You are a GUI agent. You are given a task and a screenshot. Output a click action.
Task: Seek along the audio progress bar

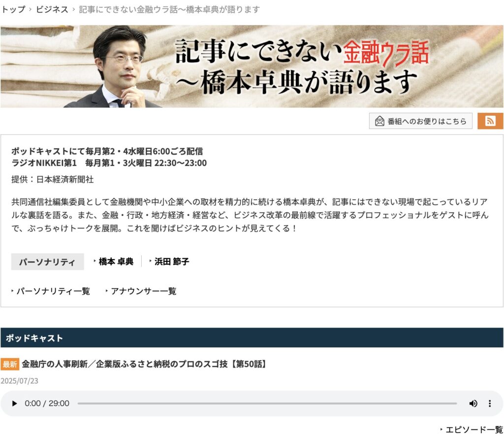coord(267,403)
